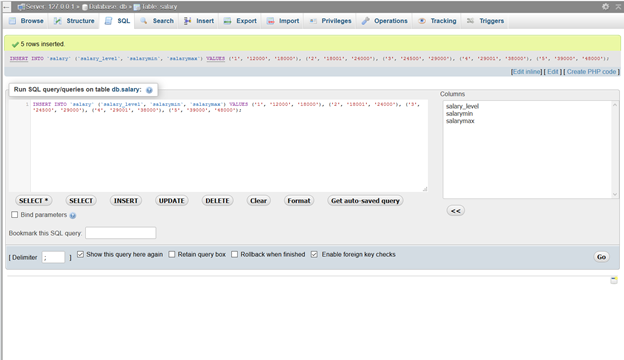Go to the Search tab

pos(157,21)
